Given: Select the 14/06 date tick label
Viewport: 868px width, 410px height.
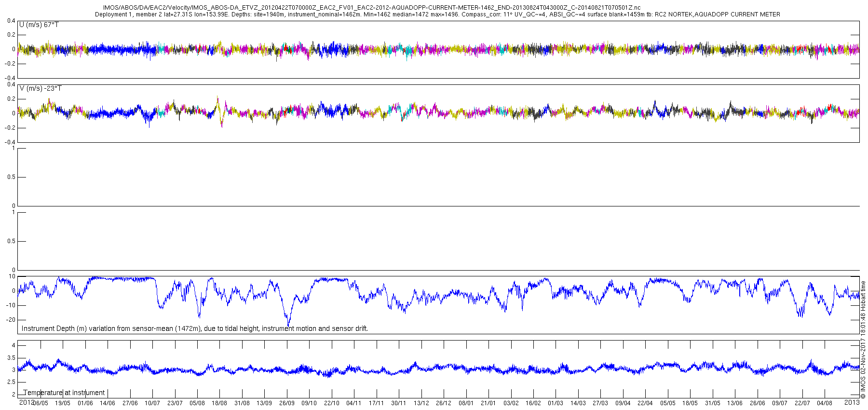Looking at the screenshot, I should (x=108, y=403).
